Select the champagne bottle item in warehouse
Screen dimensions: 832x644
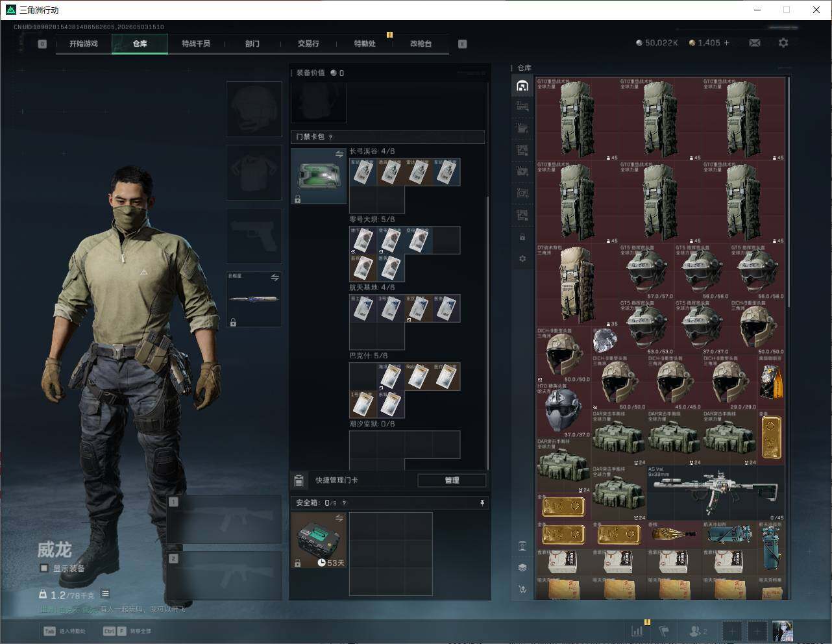coord(674,534)
